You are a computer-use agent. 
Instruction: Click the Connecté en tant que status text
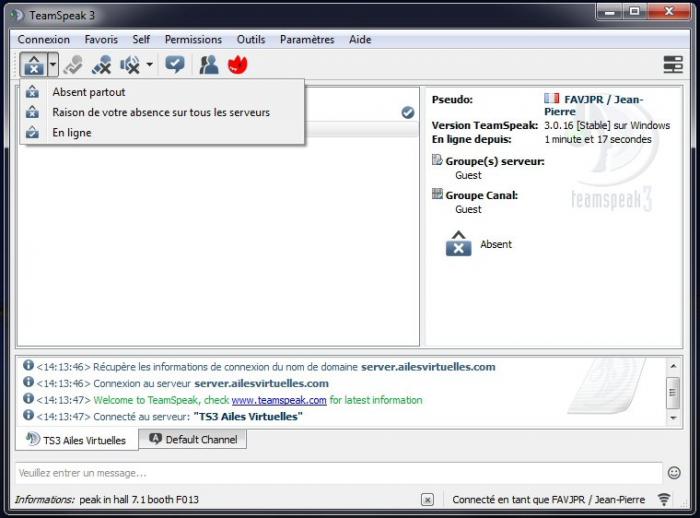click(x=548, y=500)
